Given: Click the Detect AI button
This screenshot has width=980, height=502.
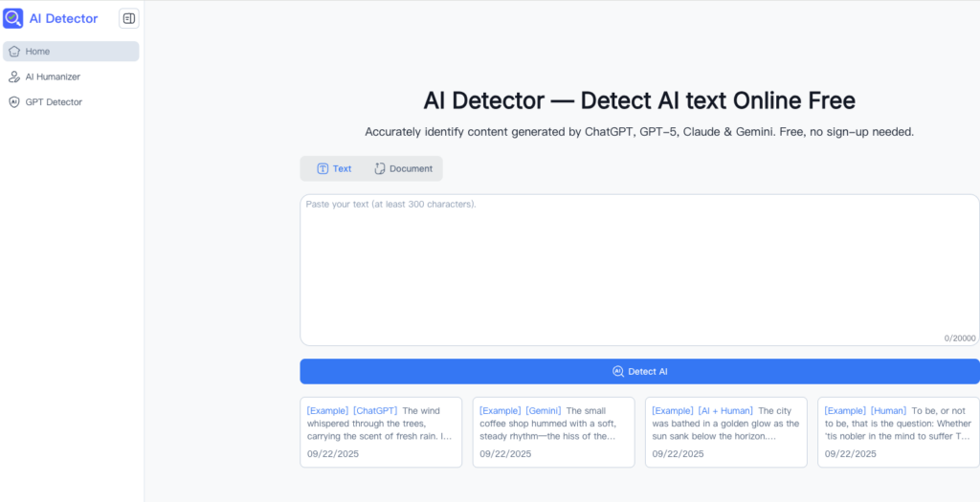Looking at the screenshot, I should point(640,372).
